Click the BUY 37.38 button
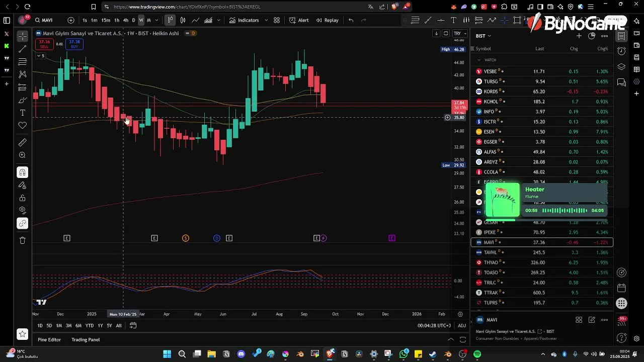644x362 pixels. click(74, 44)
